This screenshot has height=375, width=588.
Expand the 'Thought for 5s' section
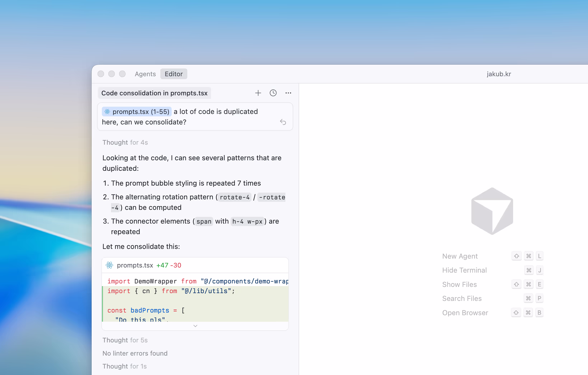(125, 340)
